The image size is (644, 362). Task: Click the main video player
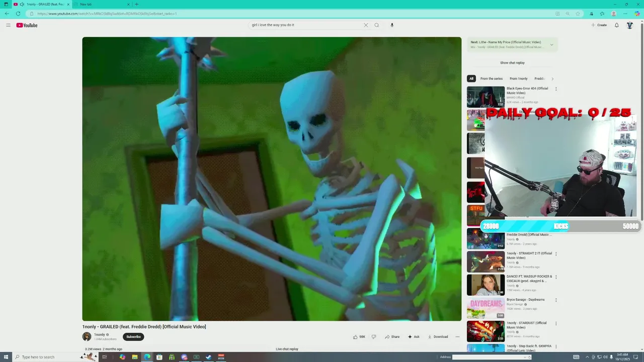coord(272,178)
